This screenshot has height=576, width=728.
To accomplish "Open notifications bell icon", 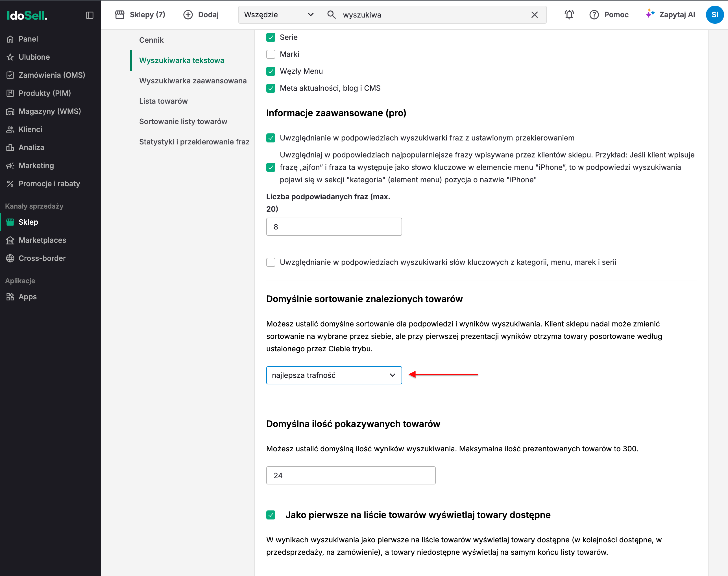I will click(569, 15).
